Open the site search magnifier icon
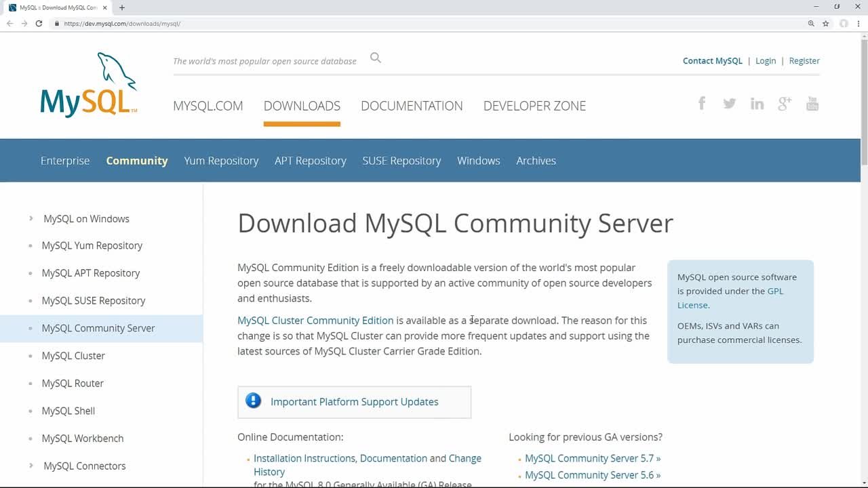 [376, 58]
